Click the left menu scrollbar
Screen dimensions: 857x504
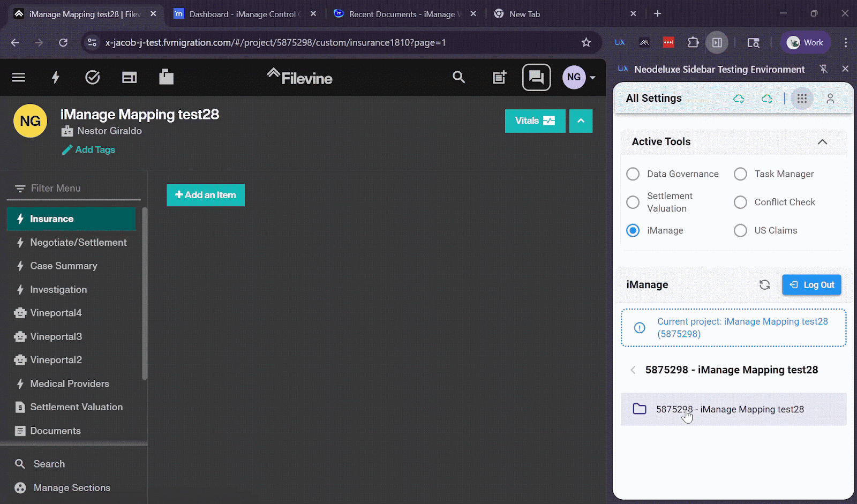coord(145,294)
